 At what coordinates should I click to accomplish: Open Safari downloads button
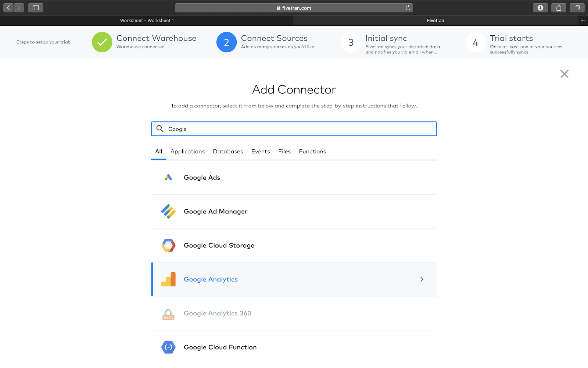[540, 8]
